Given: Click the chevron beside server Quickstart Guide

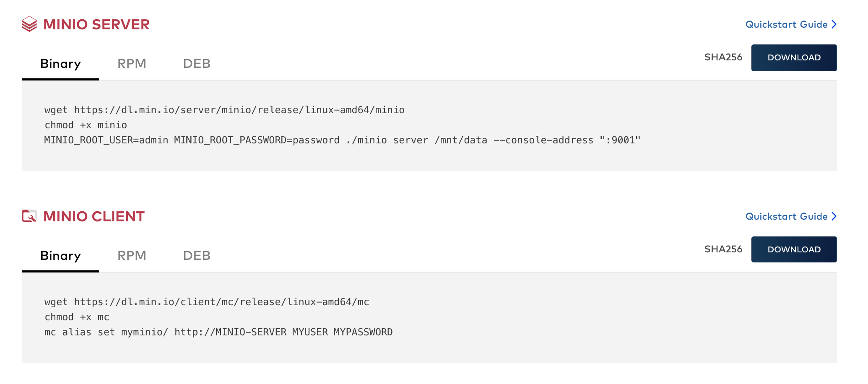Looking at the screenshot, I should 834,24.
